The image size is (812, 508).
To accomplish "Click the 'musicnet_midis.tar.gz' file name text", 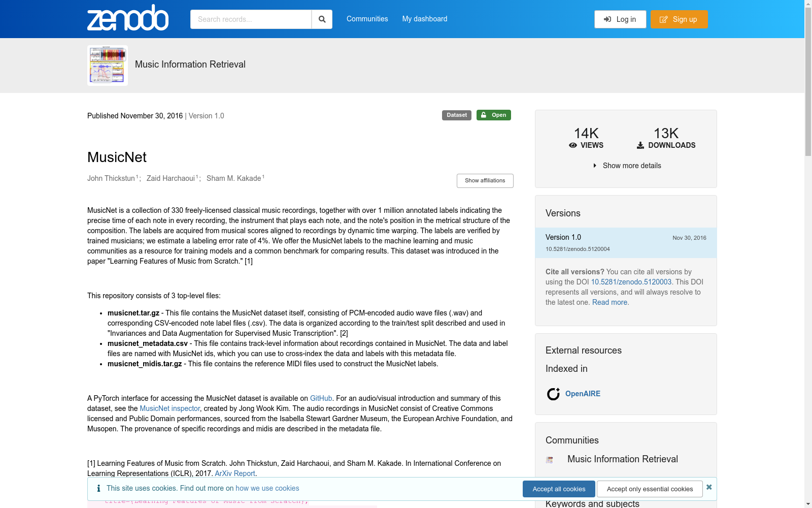I will click(x=145, y=364).
